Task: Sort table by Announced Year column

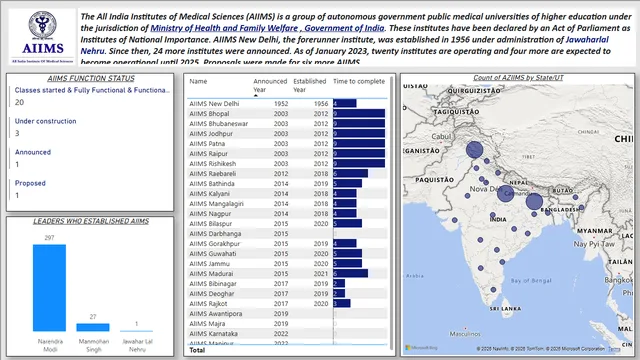Action: tap(270, 86)
